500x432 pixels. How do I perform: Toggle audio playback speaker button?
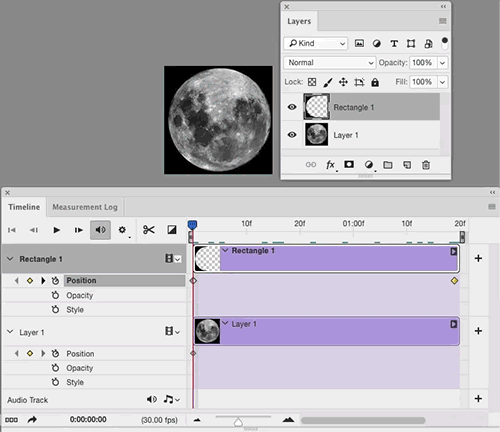[x=100, y=230]
